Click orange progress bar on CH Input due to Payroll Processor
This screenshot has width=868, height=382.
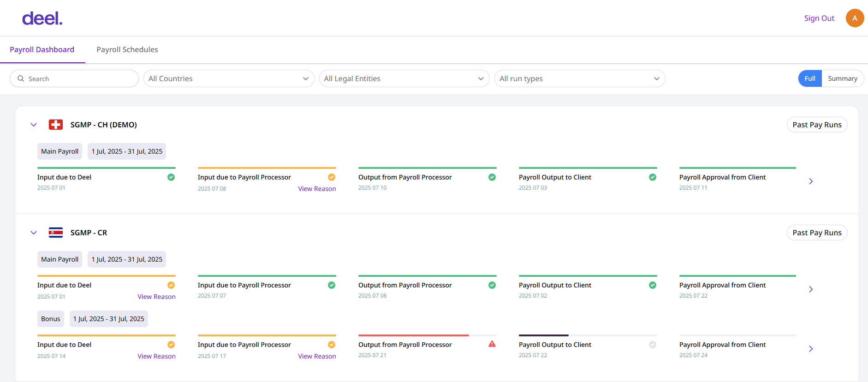(x=267, y=168)
